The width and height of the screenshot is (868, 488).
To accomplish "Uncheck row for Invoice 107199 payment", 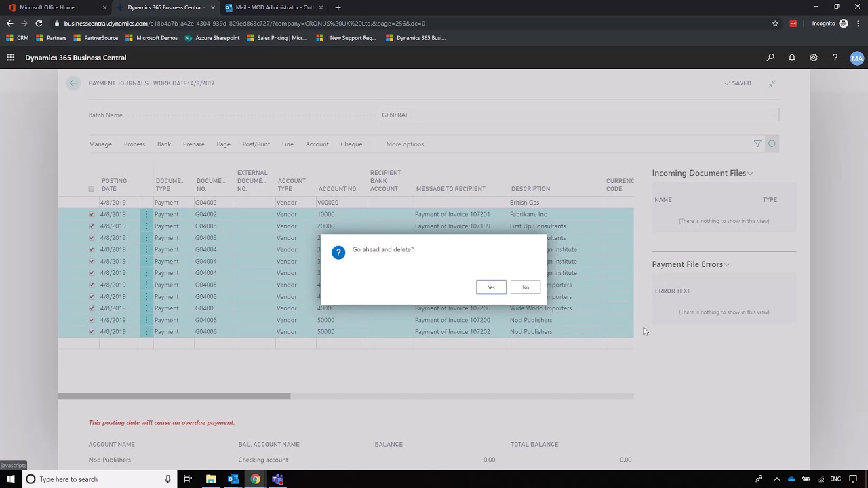I will pos(92,226).
